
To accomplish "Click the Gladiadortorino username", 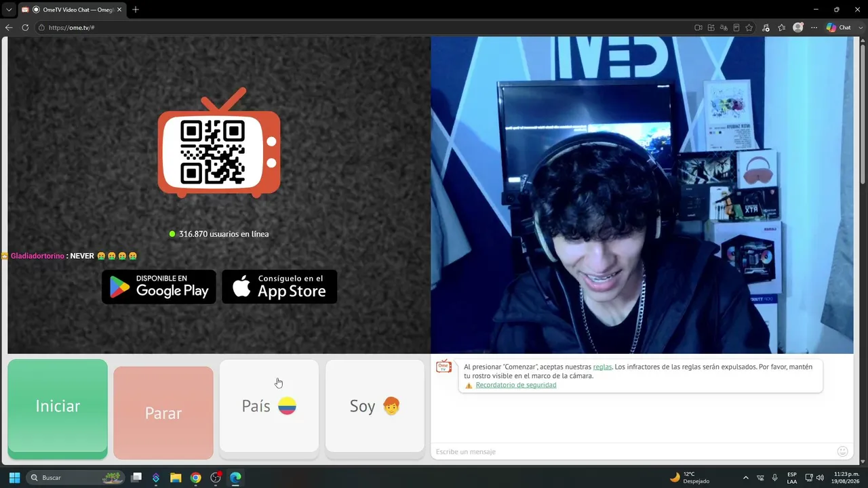I will (37, 256).
